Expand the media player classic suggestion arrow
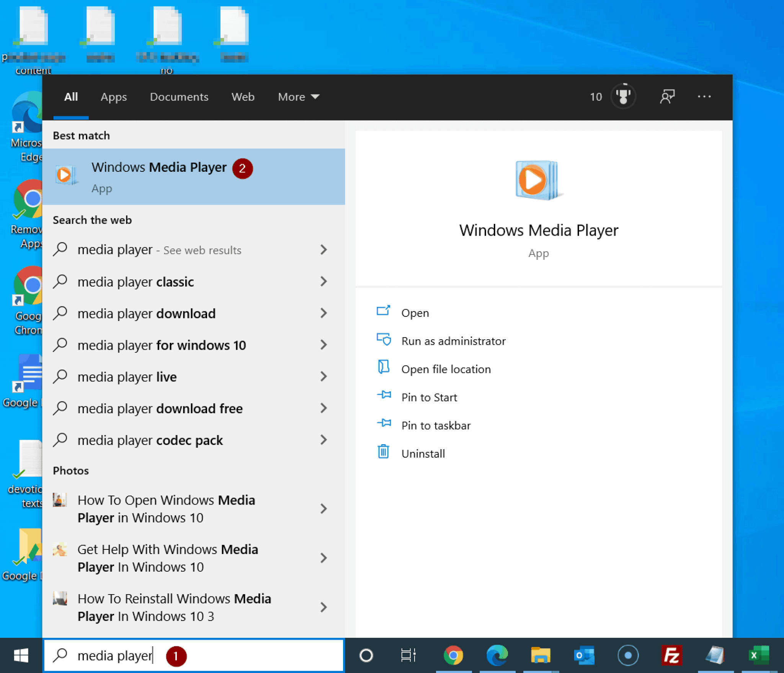This screenshot has height=673, width=784. [323, 282]
